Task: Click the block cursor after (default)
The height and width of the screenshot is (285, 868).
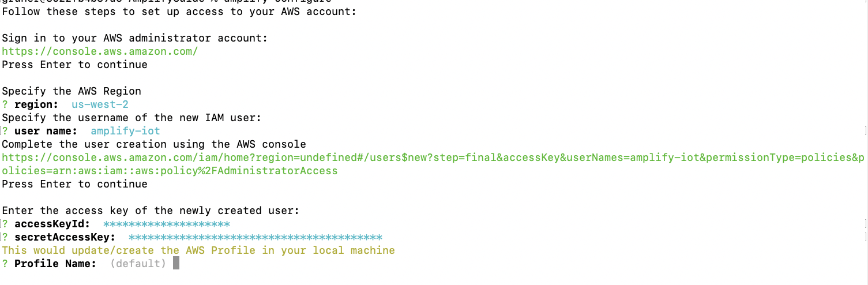Action: [176, 264]
